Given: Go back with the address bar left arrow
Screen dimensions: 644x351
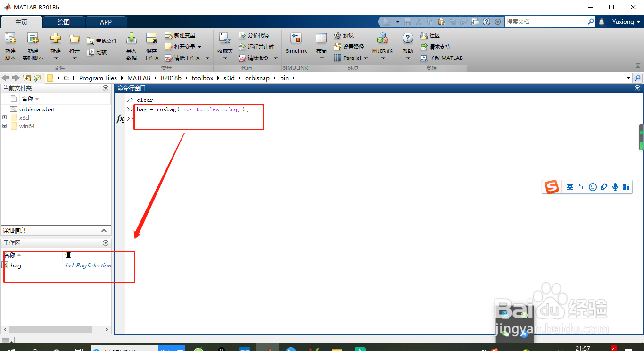Looking at the screenshot, I should (x=6, y=78).
